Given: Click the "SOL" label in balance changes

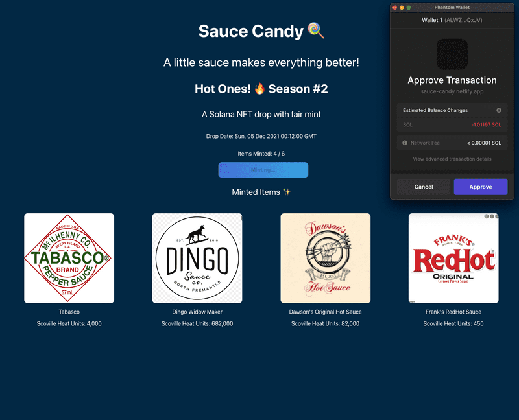Looking at the screenshot, I should tap(408, 125).
